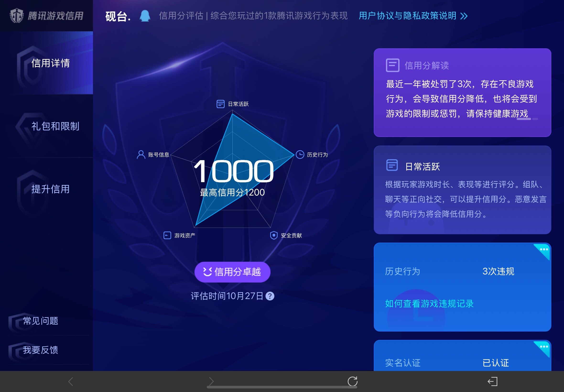Viewport: 564px width, 392px height.
Task: Click 最高信用分1200 text
Action: [232, 192]
